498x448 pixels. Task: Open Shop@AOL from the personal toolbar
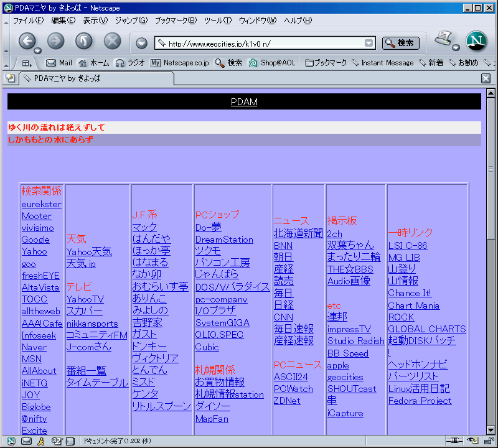click(x=272, y=63)
